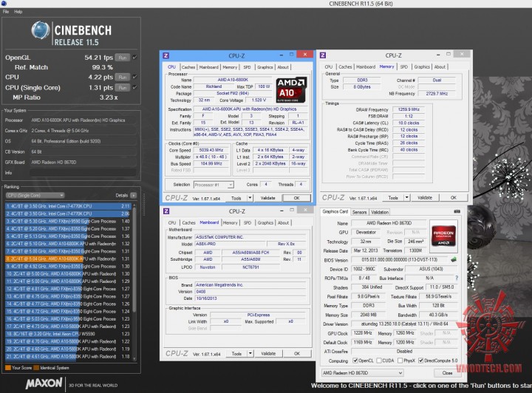
Task: Click OK in the CPU-Z Mainboard window
Action: click(297, 353)
